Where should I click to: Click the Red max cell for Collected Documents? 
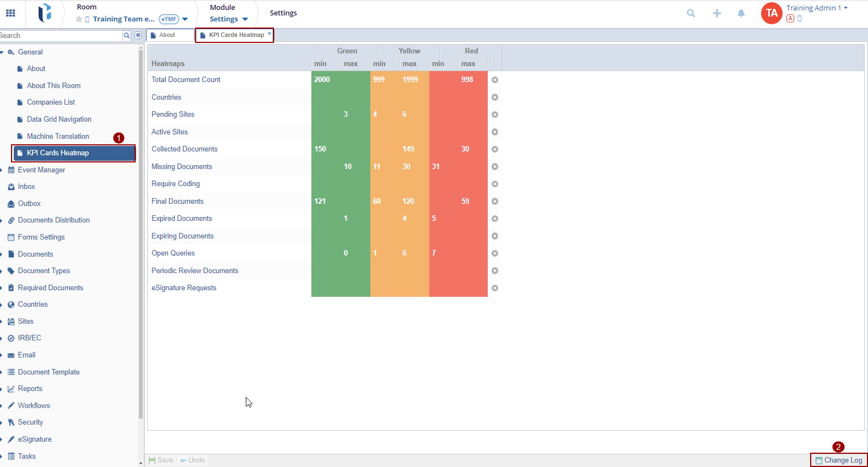click(x=473, y=149)
